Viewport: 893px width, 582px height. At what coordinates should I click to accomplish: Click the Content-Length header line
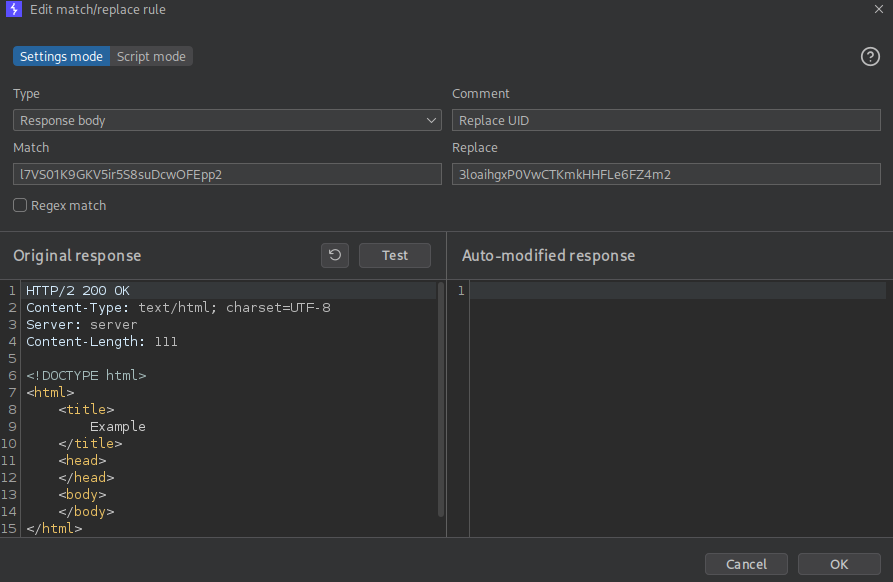(101, 342)
